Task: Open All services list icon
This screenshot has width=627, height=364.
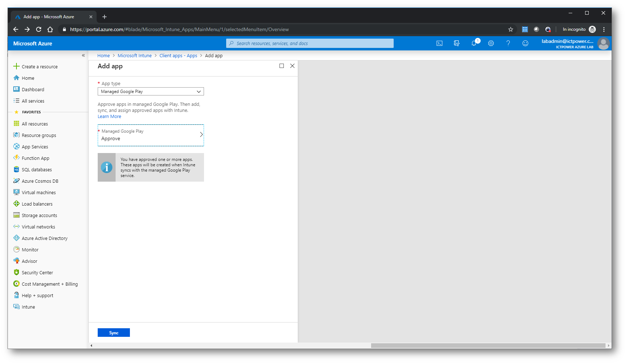Action: pos(16,100)
